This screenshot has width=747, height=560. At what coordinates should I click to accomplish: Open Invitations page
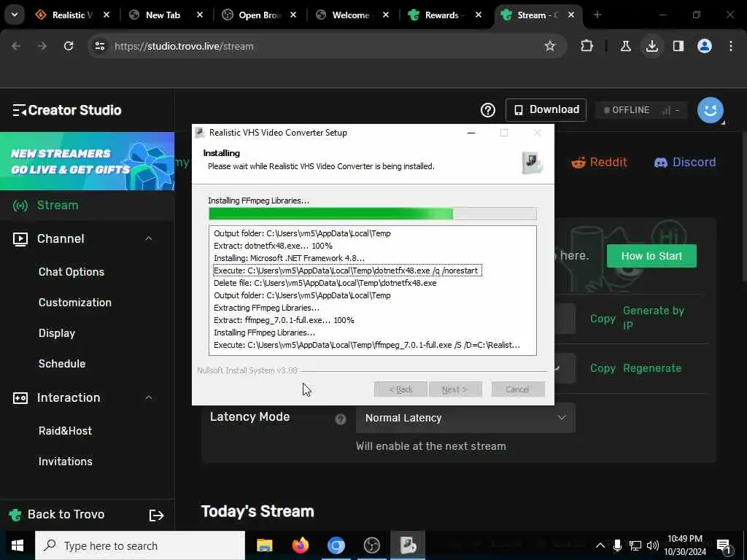(65, 462)
